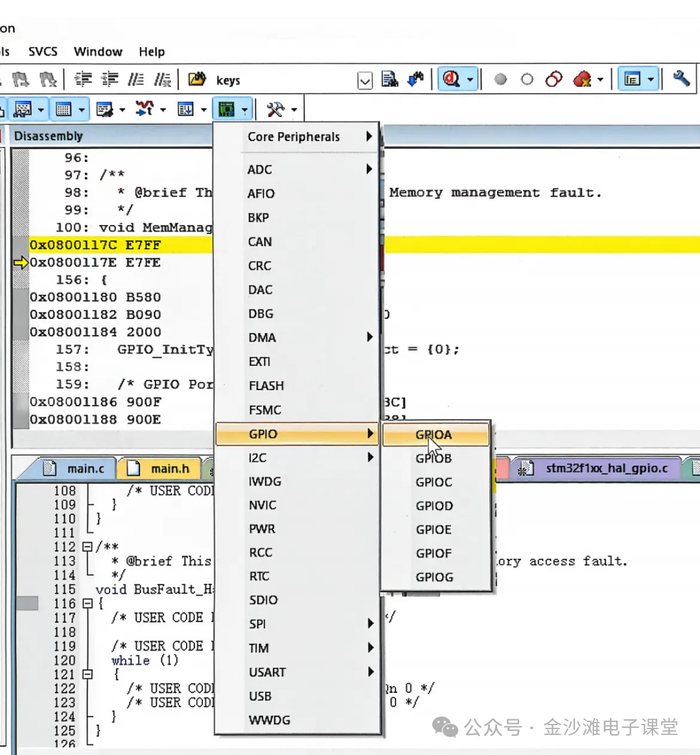Collapse the code fold at line 116
This screenshot has height=755, width=700.
coord(87,603)
